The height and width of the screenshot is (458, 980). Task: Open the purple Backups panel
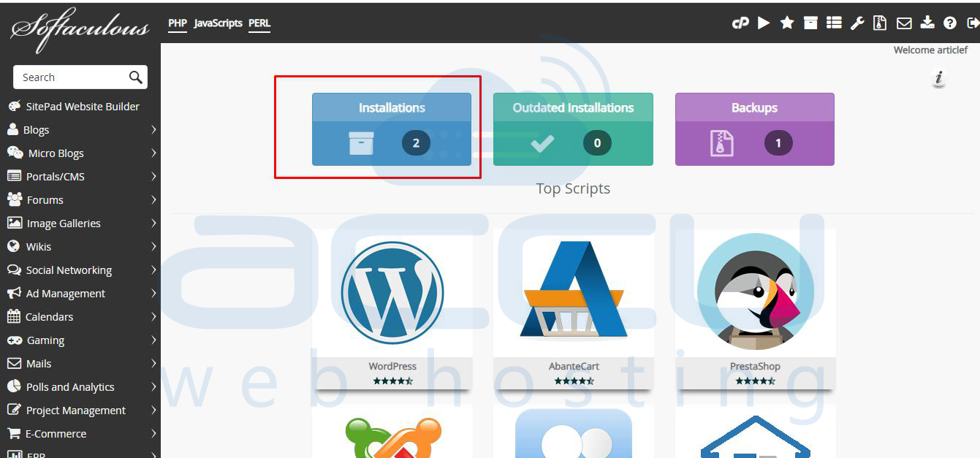tap(755, 129)
